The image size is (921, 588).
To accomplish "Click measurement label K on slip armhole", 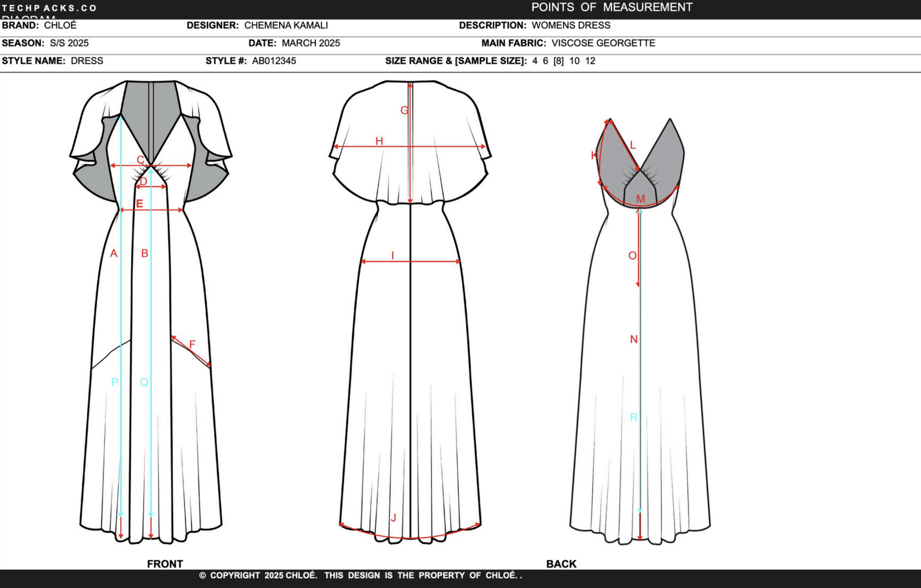I will [594, 156].
